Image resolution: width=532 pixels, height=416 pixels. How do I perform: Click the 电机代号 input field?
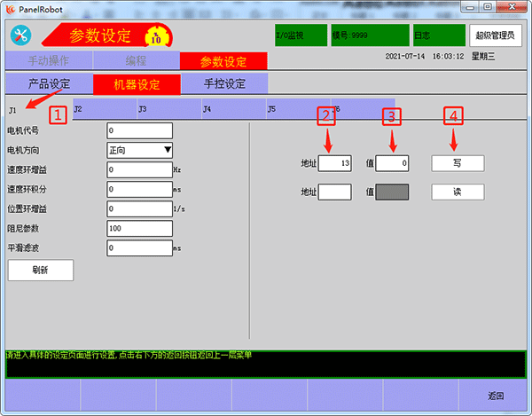click(138, 130)
